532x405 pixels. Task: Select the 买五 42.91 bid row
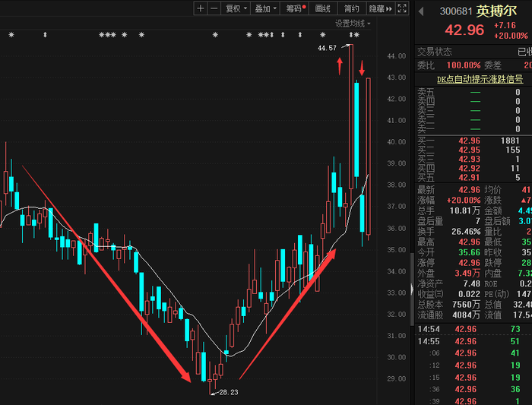(473, 177)
